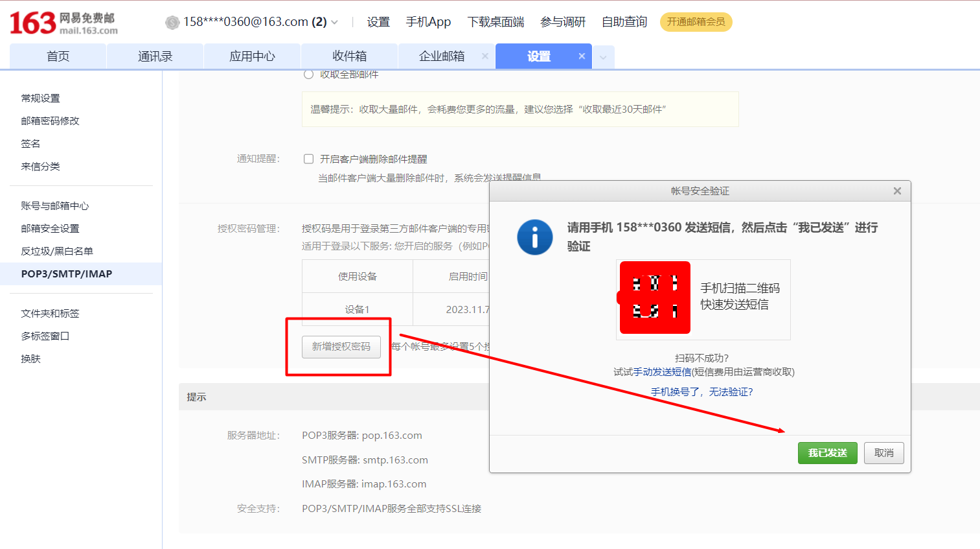Click the 新增授权密码 button
The width and height of the screenshot is (980, 549).
pos(341,347)
